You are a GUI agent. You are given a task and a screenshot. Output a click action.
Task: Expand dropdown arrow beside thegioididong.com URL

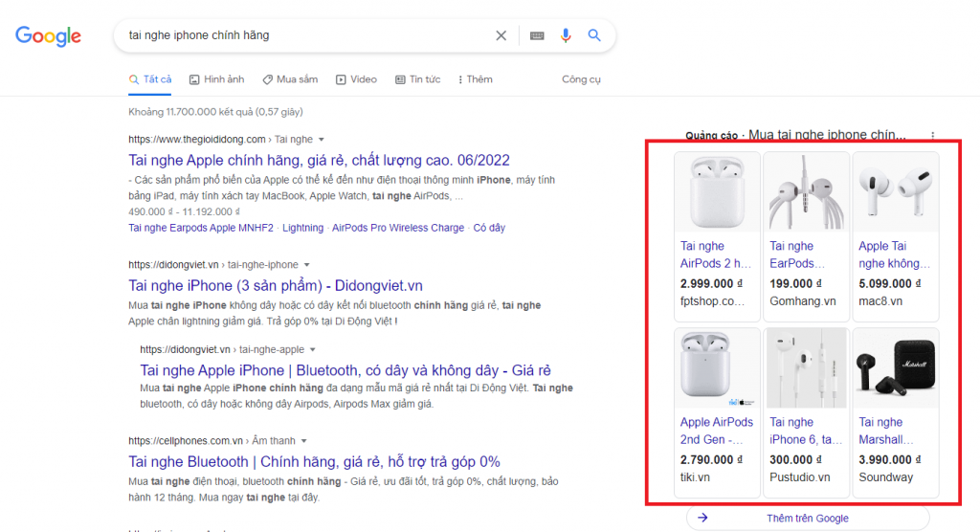tap(322, 140)
